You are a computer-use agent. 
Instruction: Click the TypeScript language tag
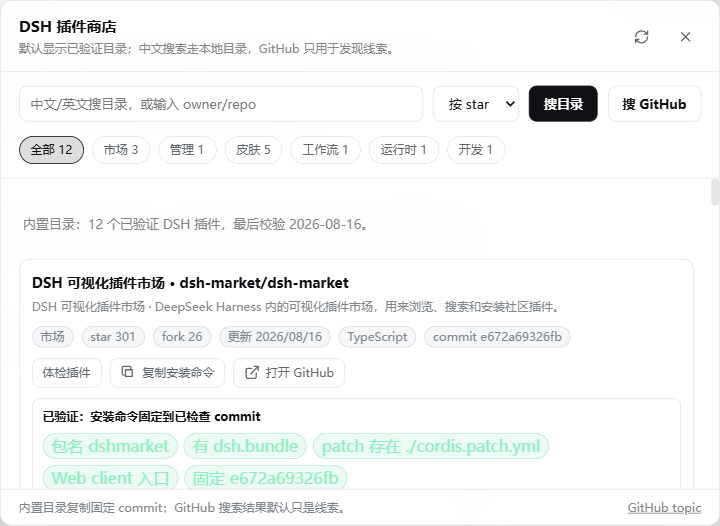click(377, 337)
